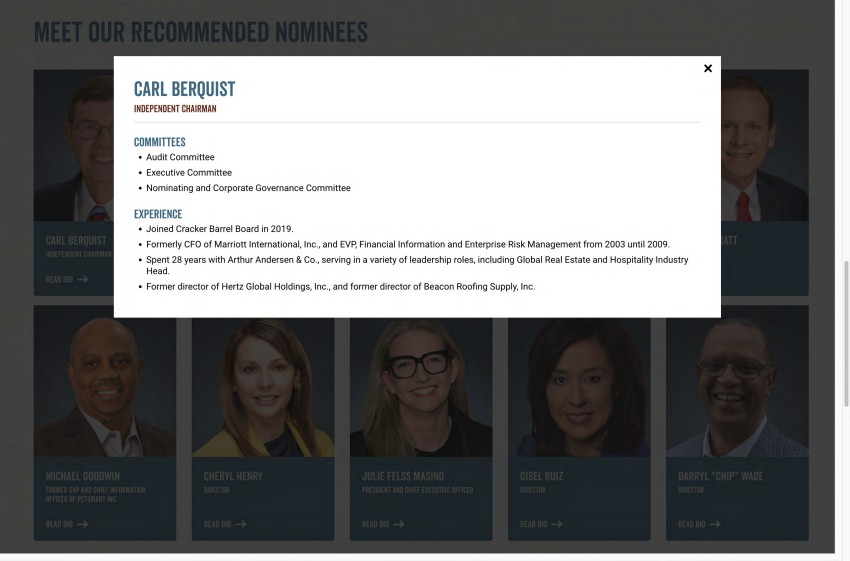Select Julie Felss Masino's portrait photo
Screen dimensions: 850x561
tap(421, 387)
